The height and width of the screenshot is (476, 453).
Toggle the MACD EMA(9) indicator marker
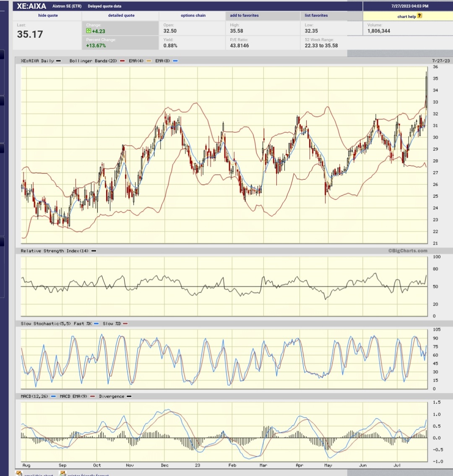click(x=93, y=396)
